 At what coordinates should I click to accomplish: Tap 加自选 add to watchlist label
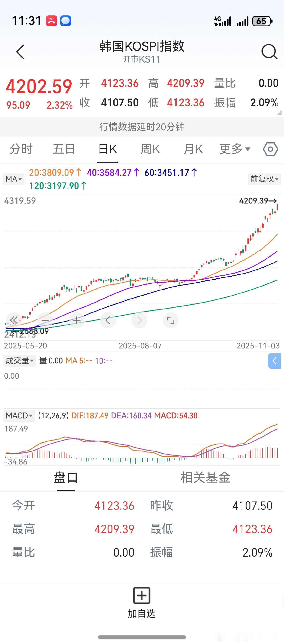[x=142, y=614]
